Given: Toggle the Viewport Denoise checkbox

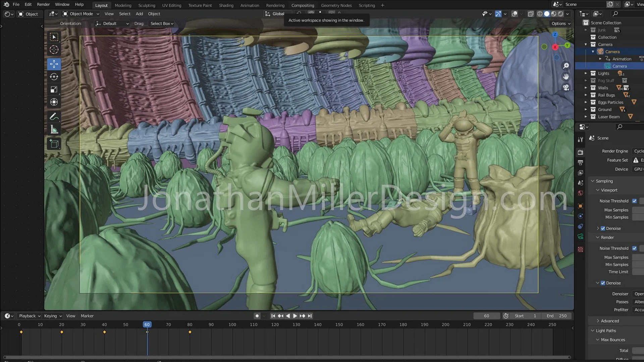Looking at the screenshot, I should click(x=603, y=229).
